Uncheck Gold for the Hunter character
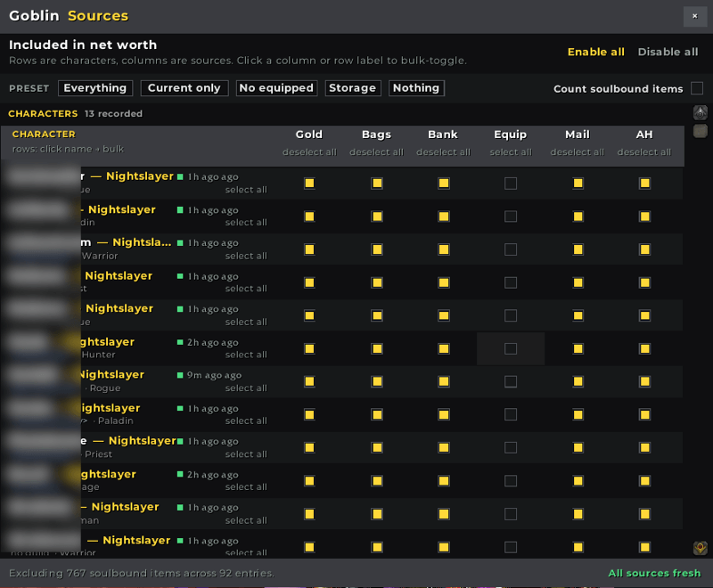 tap(309, 349)
